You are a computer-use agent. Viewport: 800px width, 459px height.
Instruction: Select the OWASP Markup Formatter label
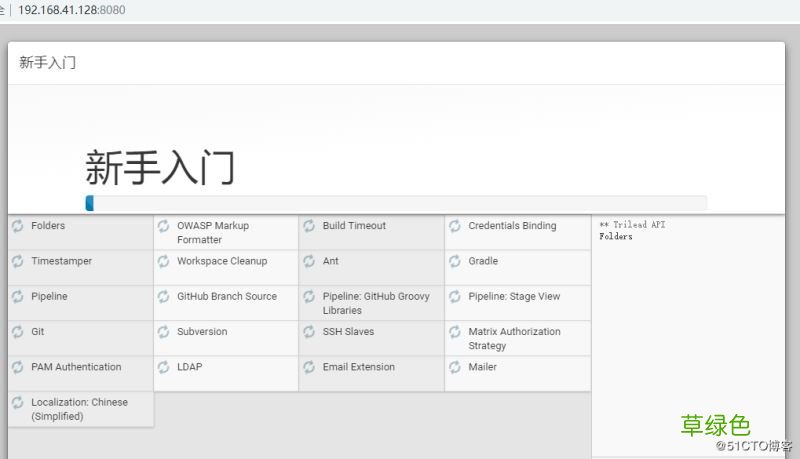pos(213,233)
